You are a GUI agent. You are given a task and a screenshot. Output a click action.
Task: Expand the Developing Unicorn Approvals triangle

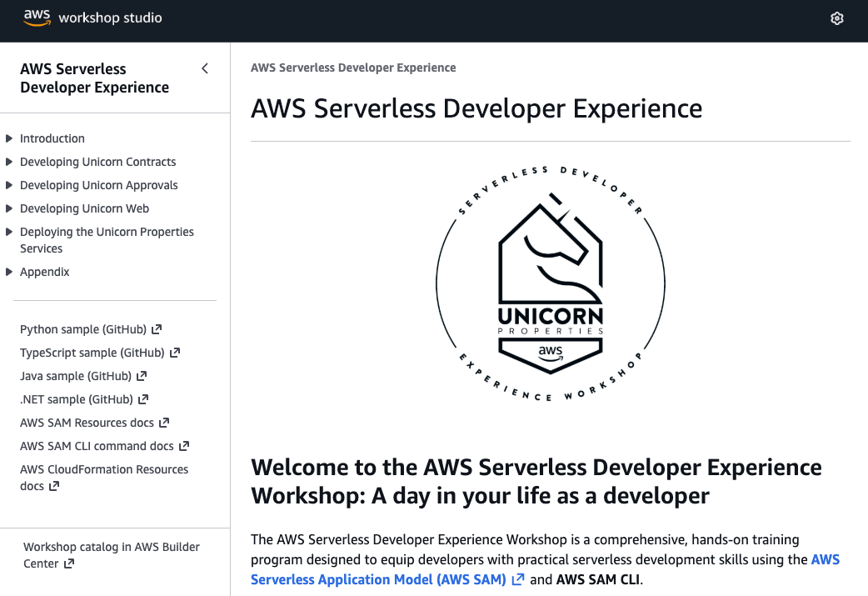[9, 185]
